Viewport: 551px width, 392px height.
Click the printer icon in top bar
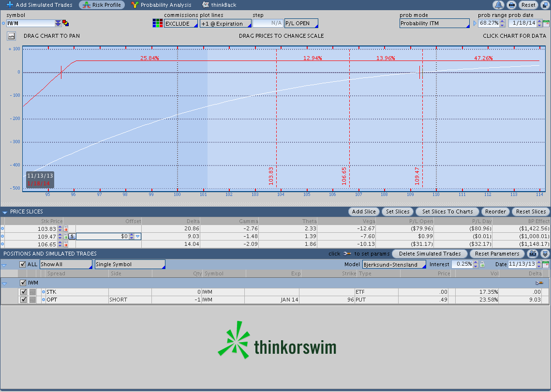click(x=511, y=5)
